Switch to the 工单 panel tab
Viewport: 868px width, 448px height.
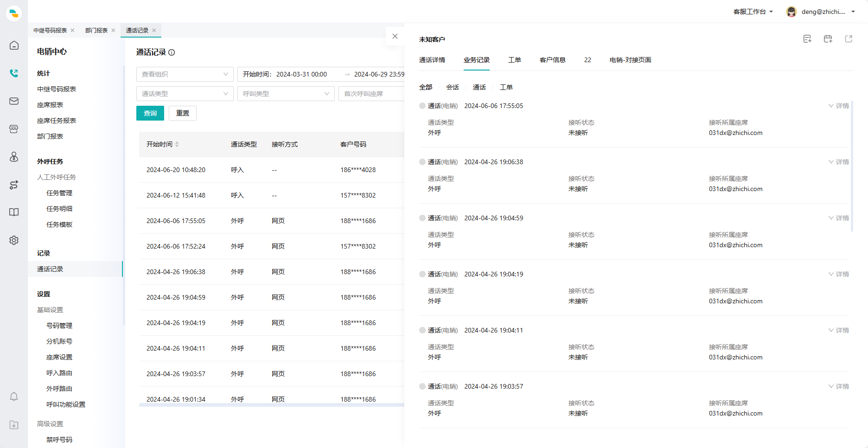pyautogui.click(x=515, y=60)
